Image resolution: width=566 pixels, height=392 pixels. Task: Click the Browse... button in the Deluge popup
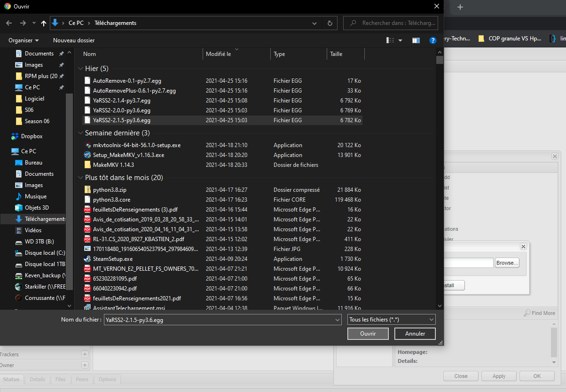coord(507,263)
